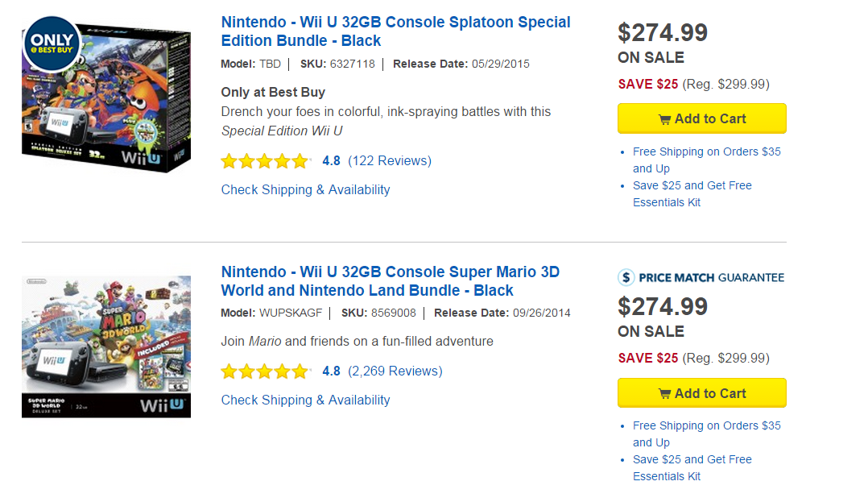This screenshot has height=502, width=868.
Task: Click the Splatoon bundle star rating
Action: click(265, 161)
